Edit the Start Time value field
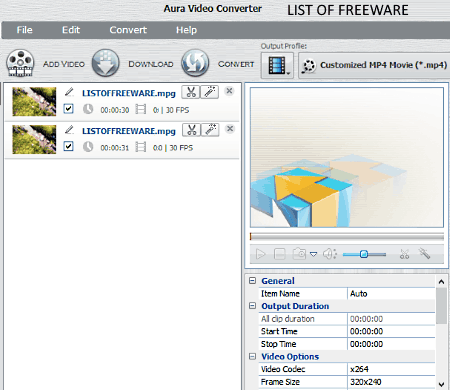This screenshot has width=450, height=390. (391, 331)
